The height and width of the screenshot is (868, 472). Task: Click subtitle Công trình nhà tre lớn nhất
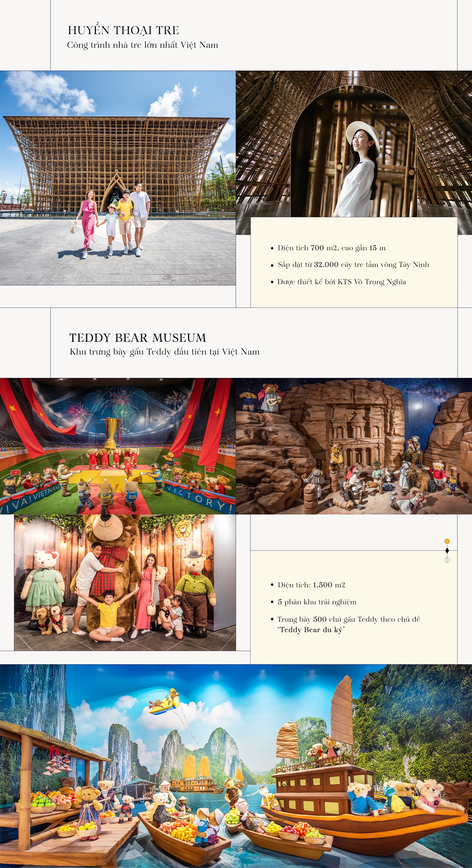pyautogui.click(x=142, y=45)
